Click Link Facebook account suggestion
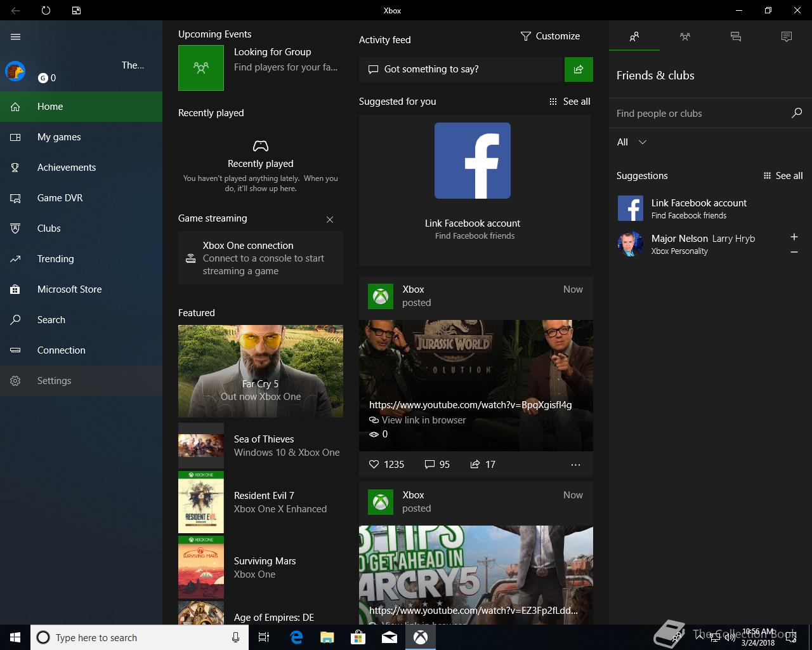Screen dimensions: 812x650 tap(710, 208)
